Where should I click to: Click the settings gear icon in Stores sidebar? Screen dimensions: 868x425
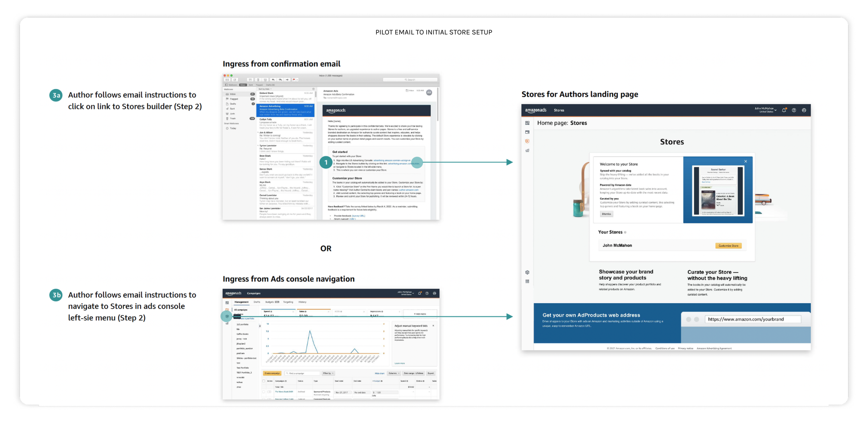pos(527,272)
